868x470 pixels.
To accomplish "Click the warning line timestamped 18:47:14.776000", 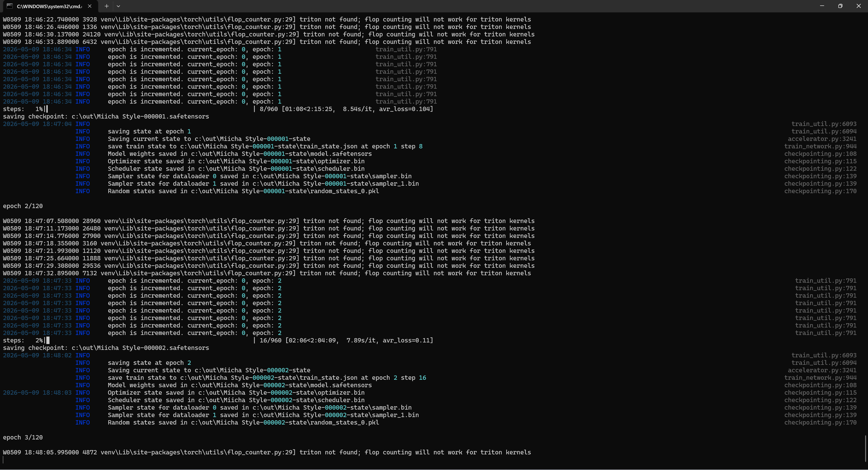I will click(x=269, y=236).
